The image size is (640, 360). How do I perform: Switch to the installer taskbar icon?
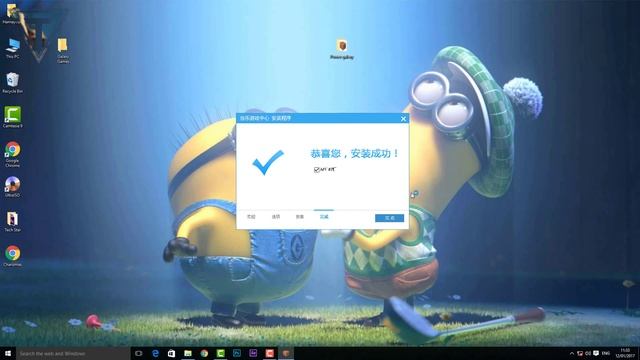tap(286, 353)
